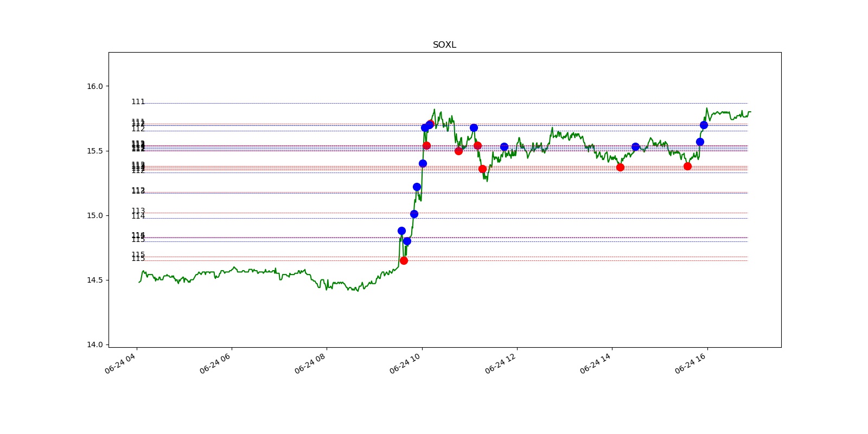The height and width of the screenshot is (434, 868).
Task: Click the lowest blue marker near 14.8
Action: pyautogui.click(x=407, y=241)
